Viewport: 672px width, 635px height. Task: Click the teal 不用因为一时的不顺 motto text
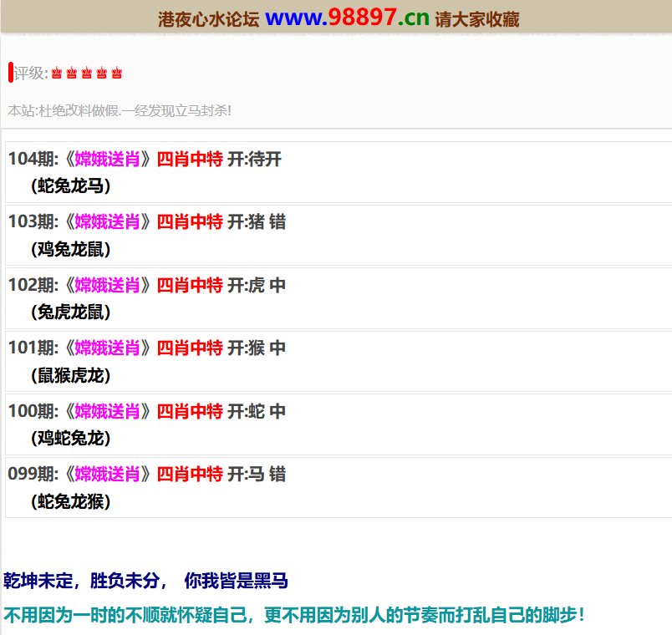(x=294, y=616)
